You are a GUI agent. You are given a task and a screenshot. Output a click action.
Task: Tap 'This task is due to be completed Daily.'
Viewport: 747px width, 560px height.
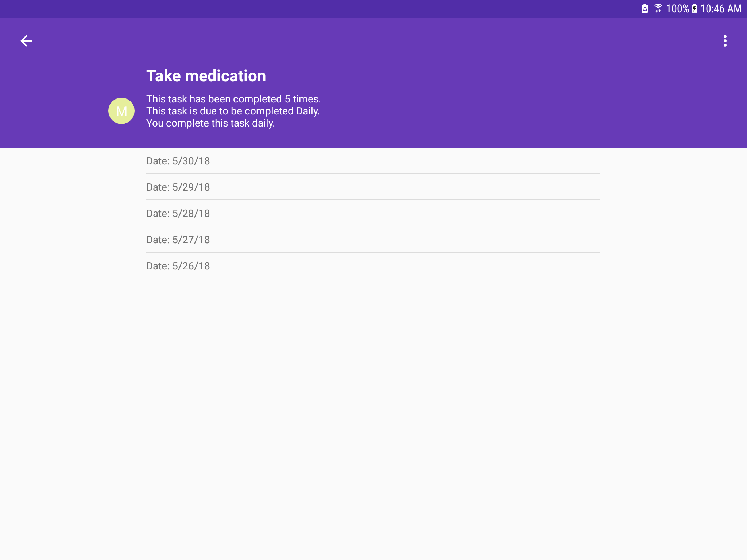[233, 111]
